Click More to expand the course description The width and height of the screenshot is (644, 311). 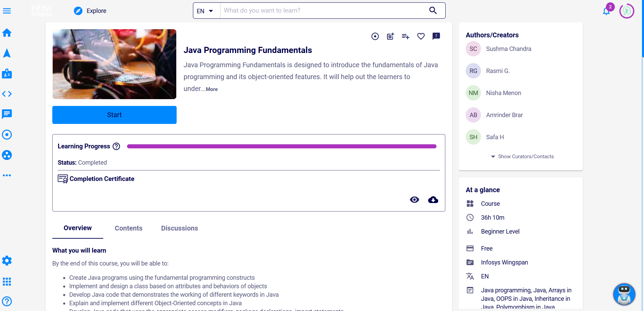tap(211, 89)
